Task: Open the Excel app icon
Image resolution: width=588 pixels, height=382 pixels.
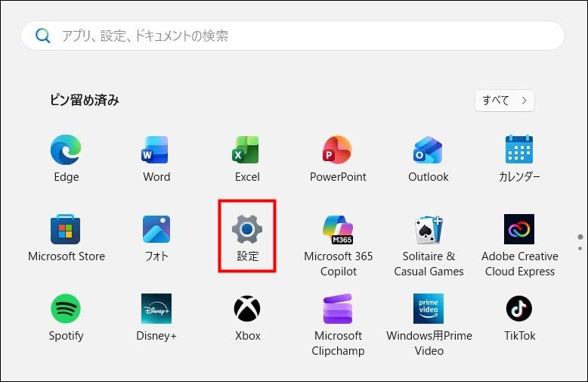Action: point(247,151)
